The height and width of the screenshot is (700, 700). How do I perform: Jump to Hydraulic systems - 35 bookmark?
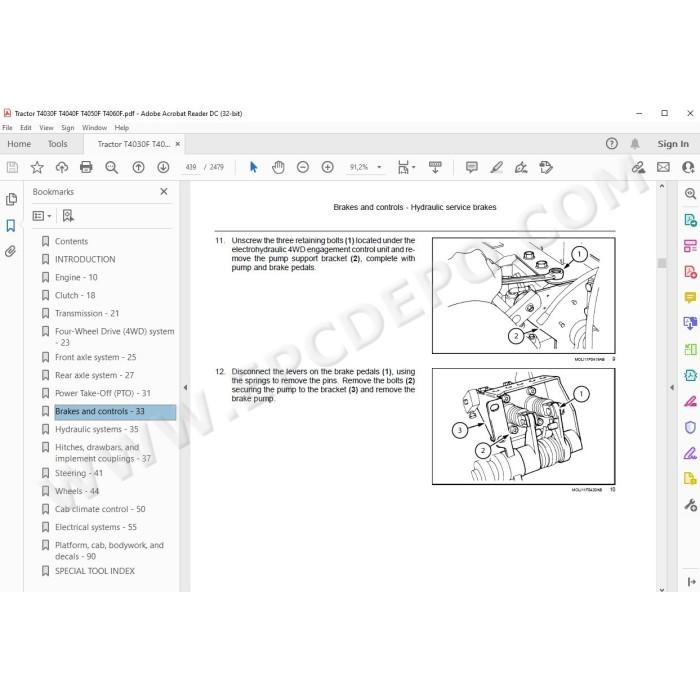pyautogui.click(x=97, y=429)
